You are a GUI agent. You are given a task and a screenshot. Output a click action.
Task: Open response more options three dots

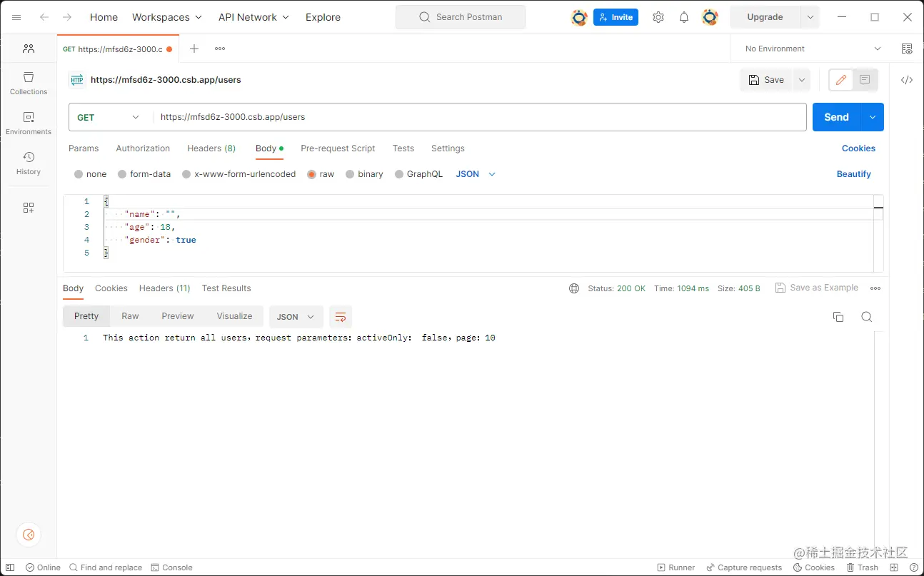click(x=875, y=288)
